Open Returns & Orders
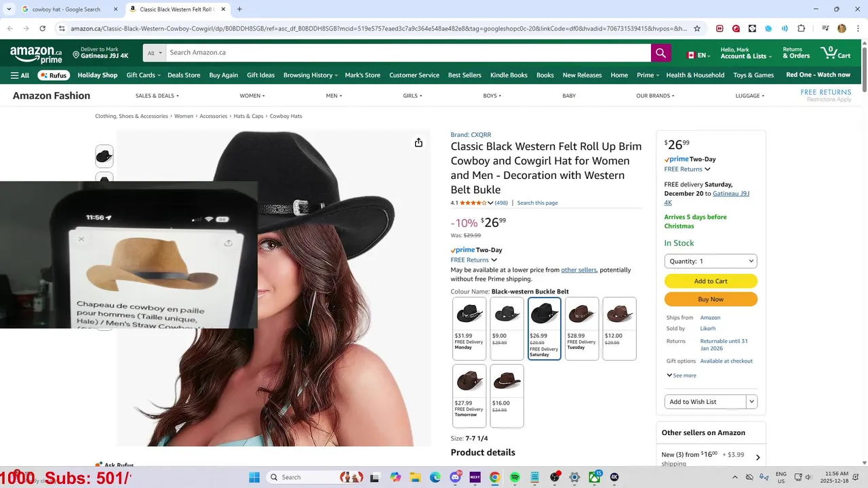 [x=796, y=52]
